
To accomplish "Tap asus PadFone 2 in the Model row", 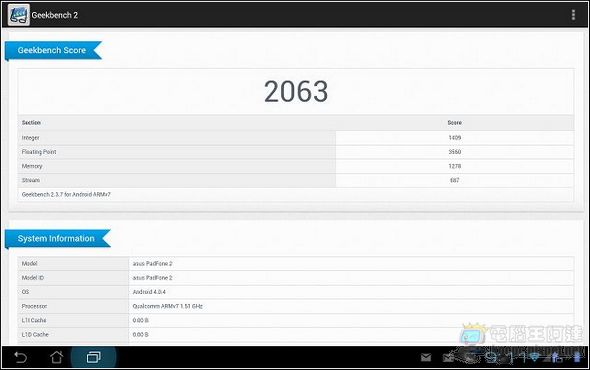I will point(152,263).
